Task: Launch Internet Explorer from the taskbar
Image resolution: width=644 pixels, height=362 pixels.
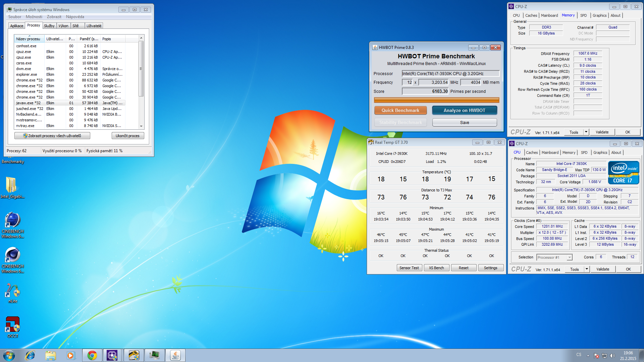Action: click(30, 355)
